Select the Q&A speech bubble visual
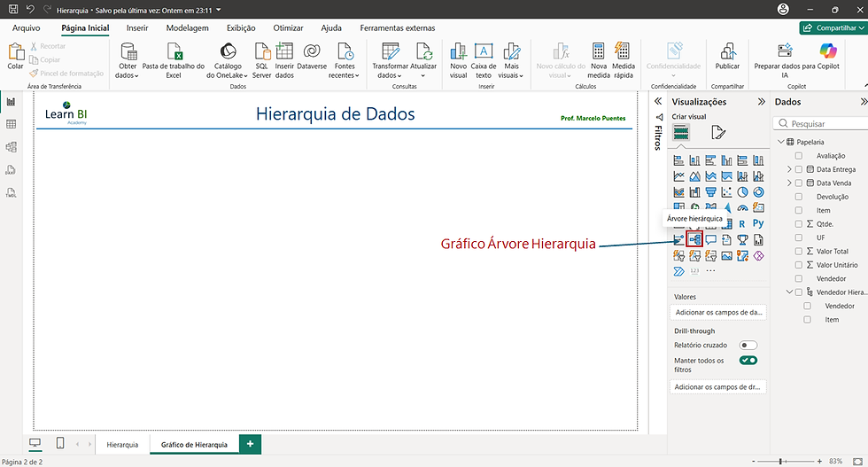Image resolution: width=868 pixels, height=467 pixels. pos(710,240)
